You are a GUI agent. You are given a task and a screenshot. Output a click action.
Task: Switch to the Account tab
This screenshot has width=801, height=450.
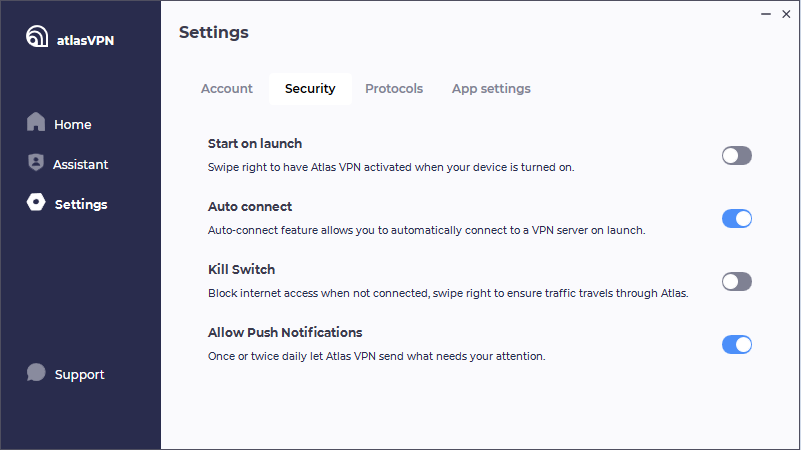[227, 89]
